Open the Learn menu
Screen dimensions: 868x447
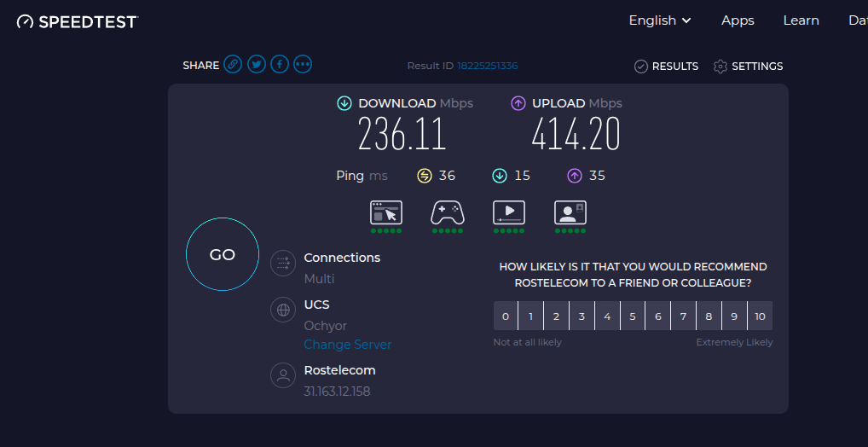[801, 20]
